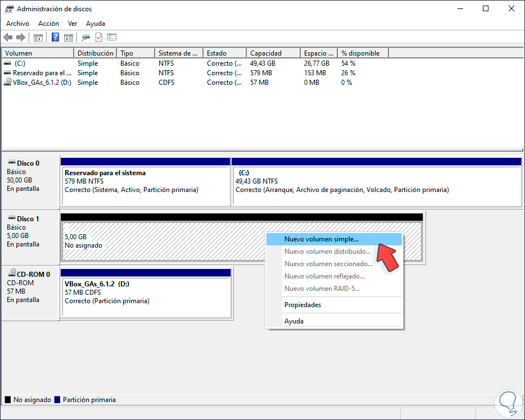The width and height of the screenshot is (525, 420).
Task: Click the drive icon of the (C:) volume row
Action: 7,63
